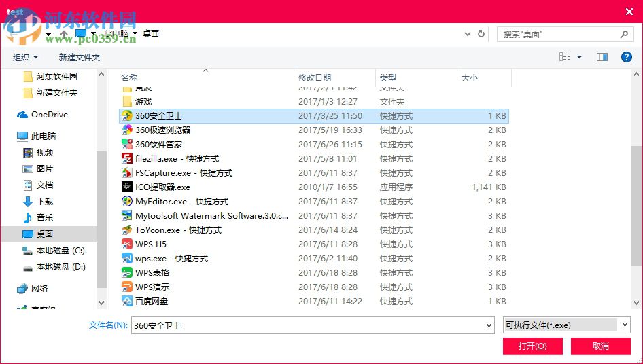Click the file list scrollbar down arrow
The height and width of the screenshot is (364, 643).
[636, 304]
